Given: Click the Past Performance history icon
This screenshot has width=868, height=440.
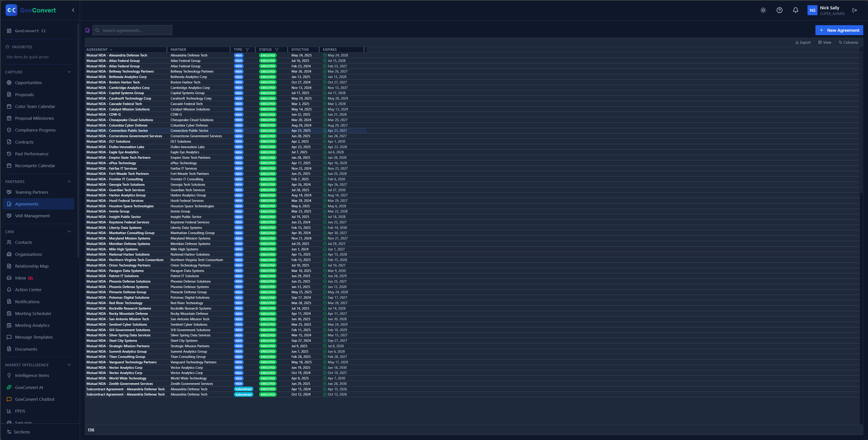Looking at the screenshot, I should [9, 154].
